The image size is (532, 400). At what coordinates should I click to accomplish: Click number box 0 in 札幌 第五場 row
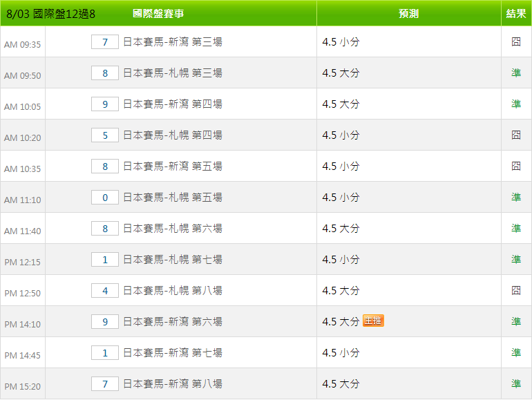click(x=105, y=197)
